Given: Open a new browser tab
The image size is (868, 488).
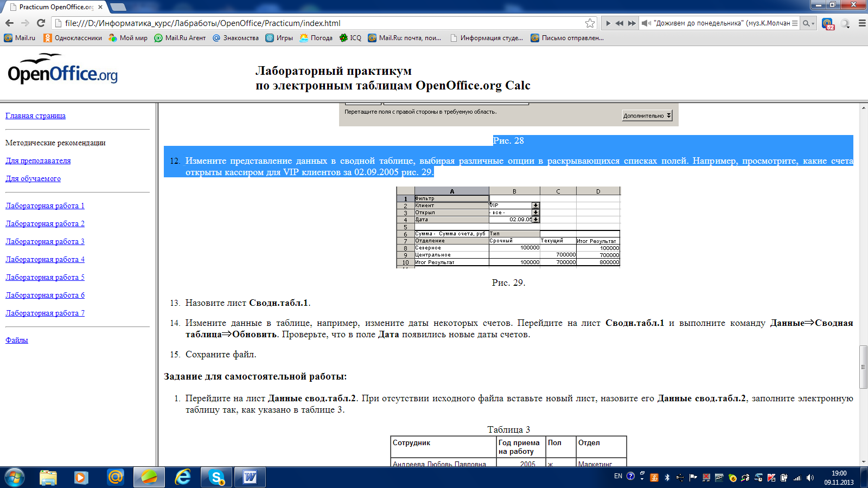Looking at the screenshot, I should point(118,7).
